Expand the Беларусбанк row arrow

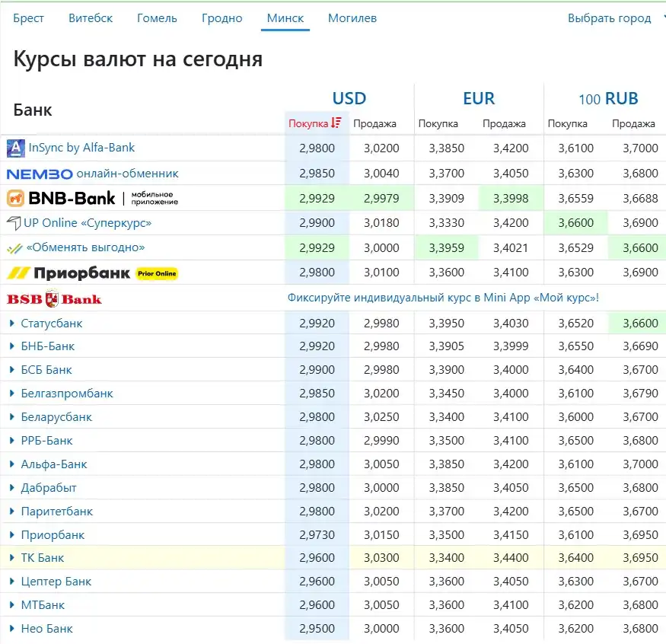coord(12,417)
